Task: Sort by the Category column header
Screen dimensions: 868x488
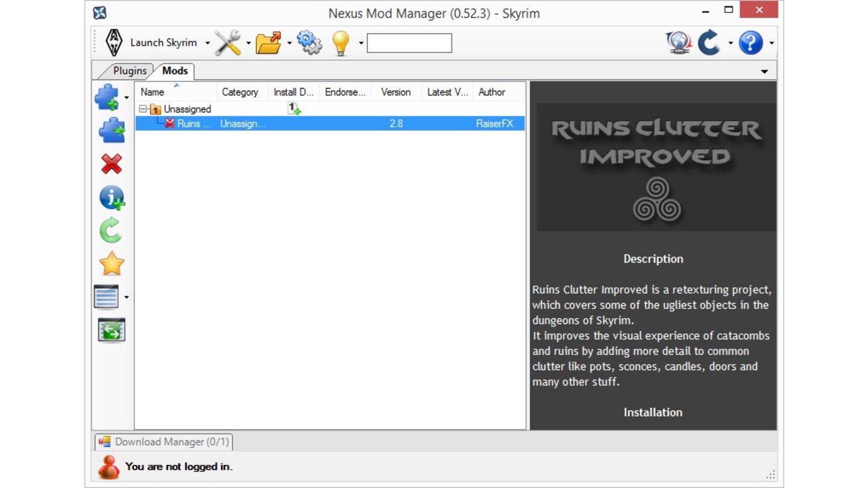Action: coord(242,92)
